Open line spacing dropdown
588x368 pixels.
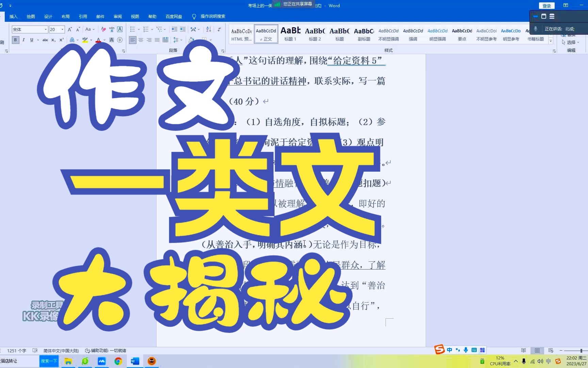tap(178, 40)
